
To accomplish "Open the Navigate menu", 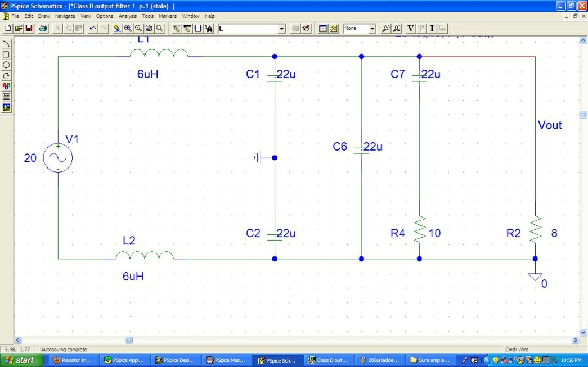I will tap(65, 16).
